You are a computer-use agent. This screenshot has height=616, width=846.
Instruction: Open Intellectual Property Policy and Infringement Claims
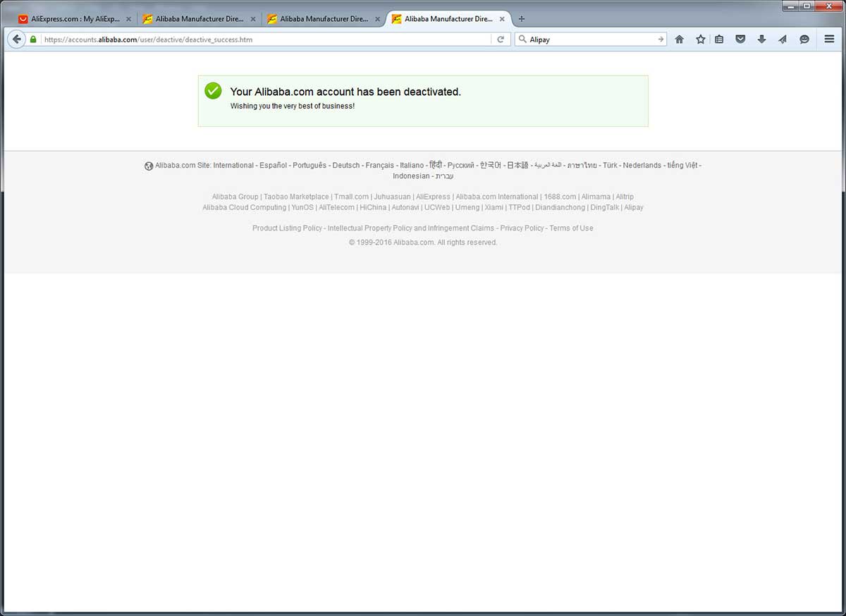click(411, 228)
